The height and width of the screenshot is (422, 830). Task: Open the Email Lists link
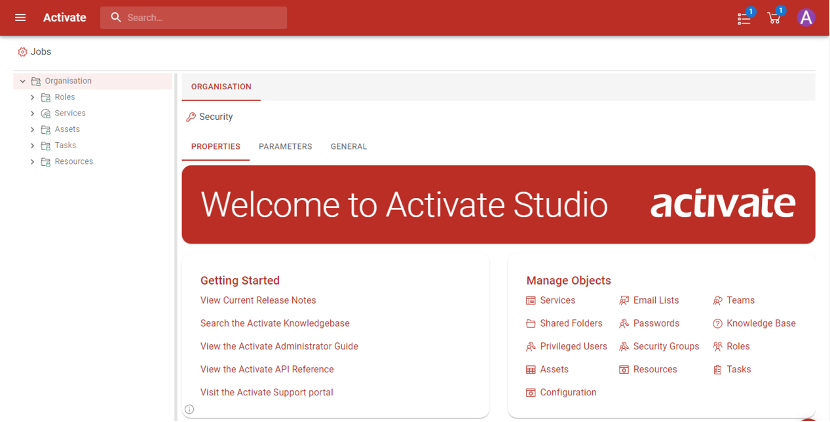coord(656,300)
